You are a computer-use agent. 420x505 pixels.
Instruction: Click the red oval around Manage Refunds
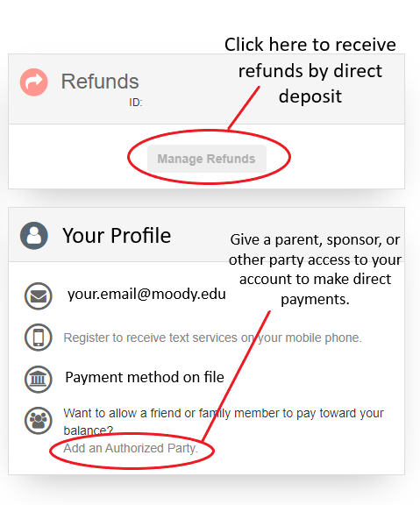209,157
